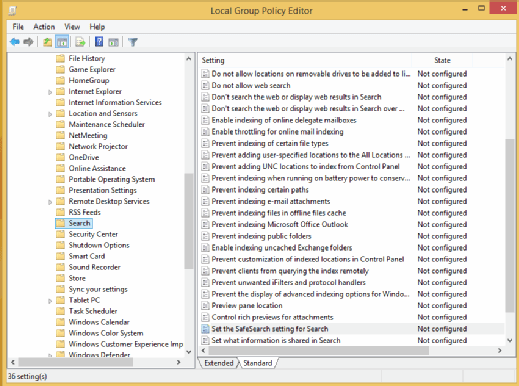Sort by the State column header

(442, 60)
